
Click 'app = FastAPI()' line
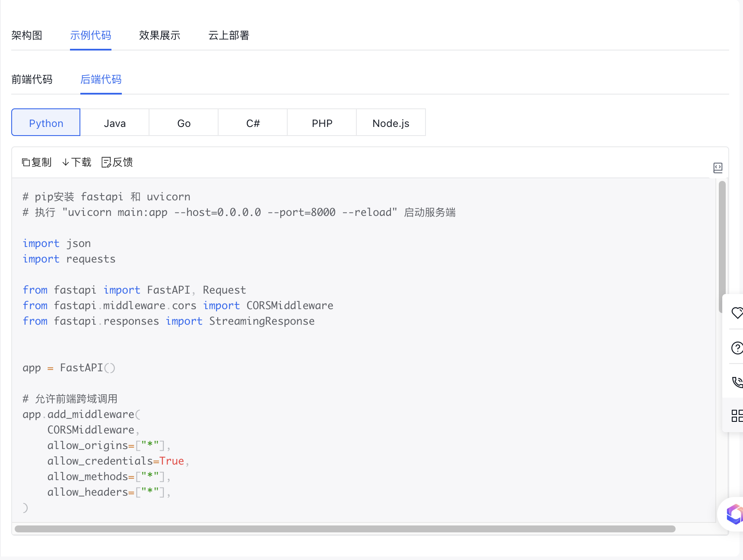pyautogui.click(x=69, y=368)
